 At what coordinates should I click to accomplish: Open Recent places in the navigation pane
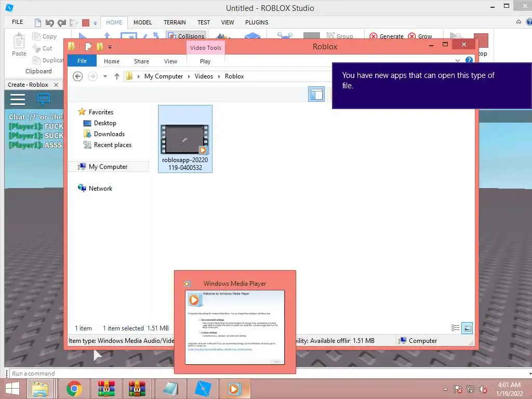[x=113, y=144]
